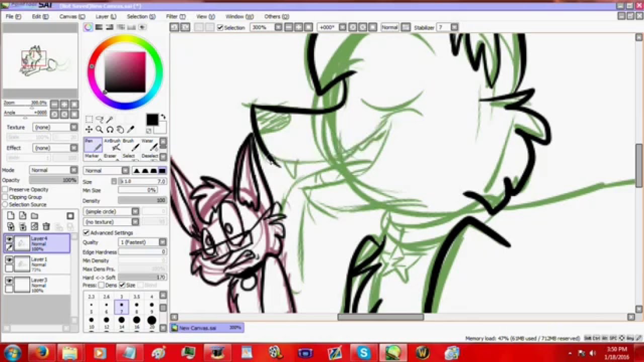Create a new linework layer
Screen dimensions: 644x362
coord(23,216)
